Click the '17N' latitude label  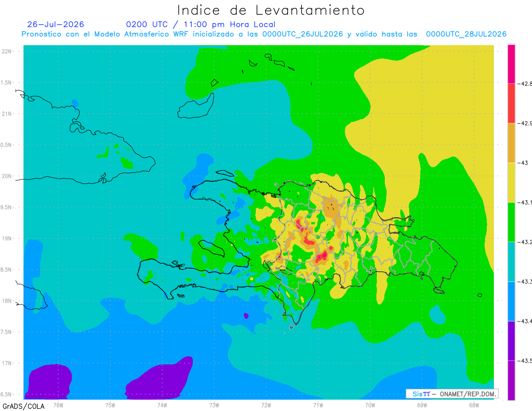[x=8, y=363]
